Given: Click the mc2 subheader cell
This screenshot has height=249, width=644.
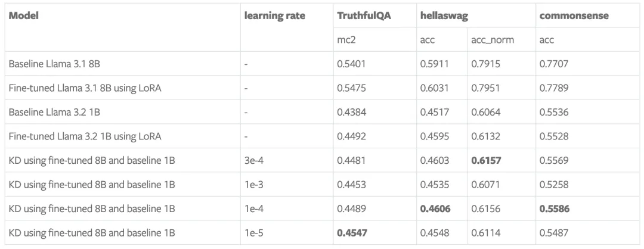Looking at the screenshot, I should (x=346, y=40).
